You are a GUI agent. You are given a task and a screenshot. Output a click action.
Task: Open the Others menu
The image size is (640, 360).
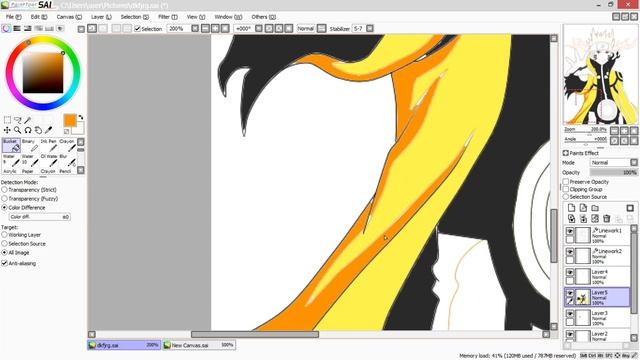point(264,17)
